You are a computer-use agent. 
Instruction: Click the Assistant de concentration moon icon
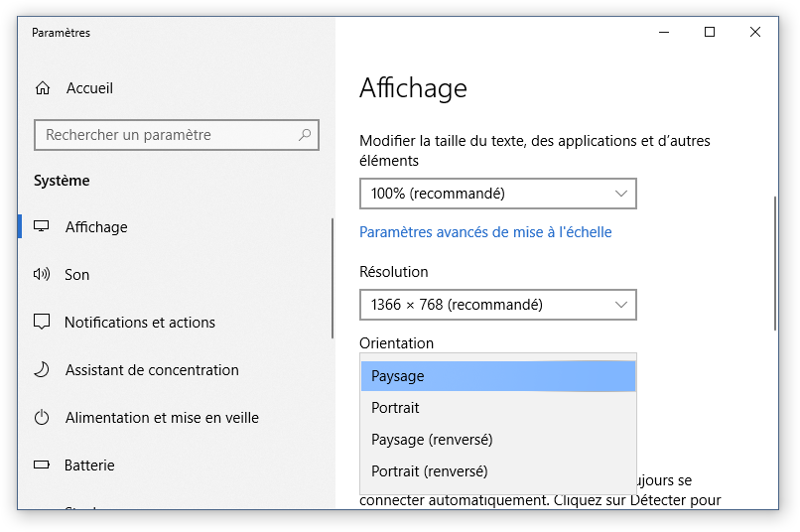point(42,370)
